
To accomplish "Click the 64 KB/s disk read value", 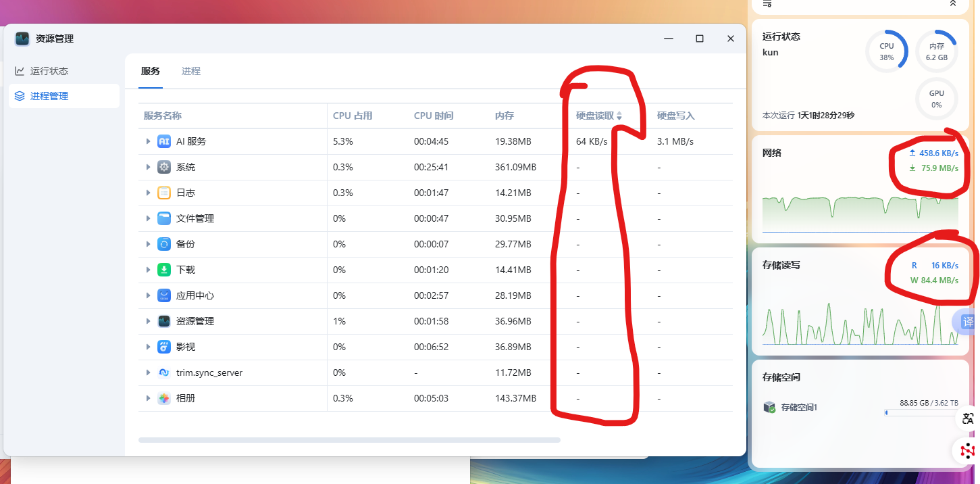I will point(592,141).
